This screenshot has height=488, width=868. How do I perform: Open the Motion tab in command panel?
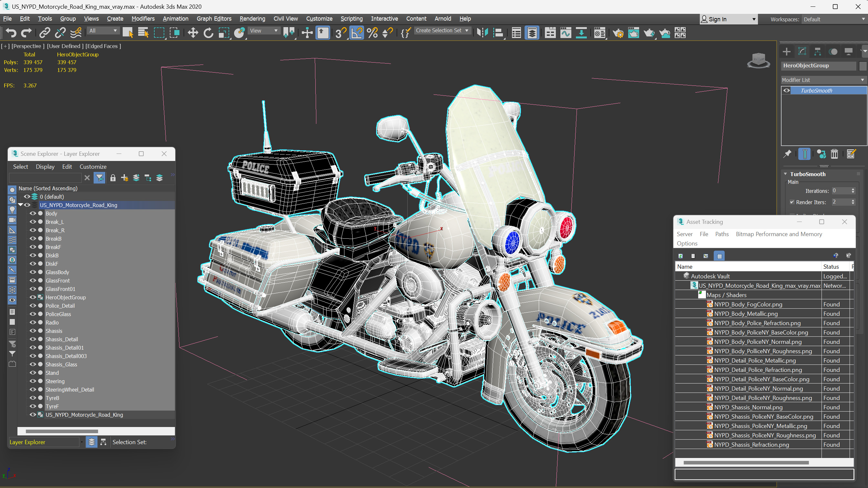[833, 52]
